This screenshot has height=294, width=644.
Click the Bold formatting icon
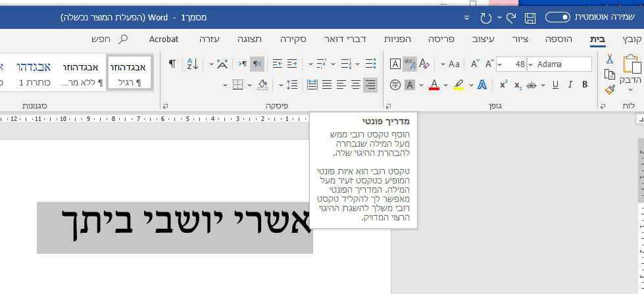coord(585,85)
